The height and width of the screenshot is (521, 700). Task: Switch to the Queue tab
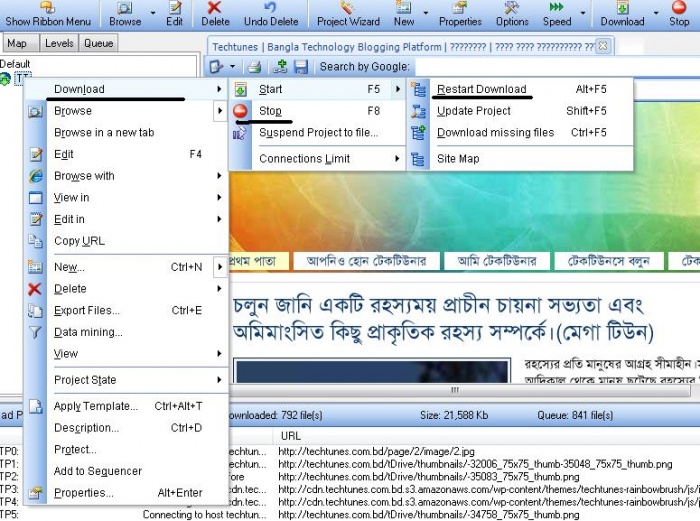[99, 43]
